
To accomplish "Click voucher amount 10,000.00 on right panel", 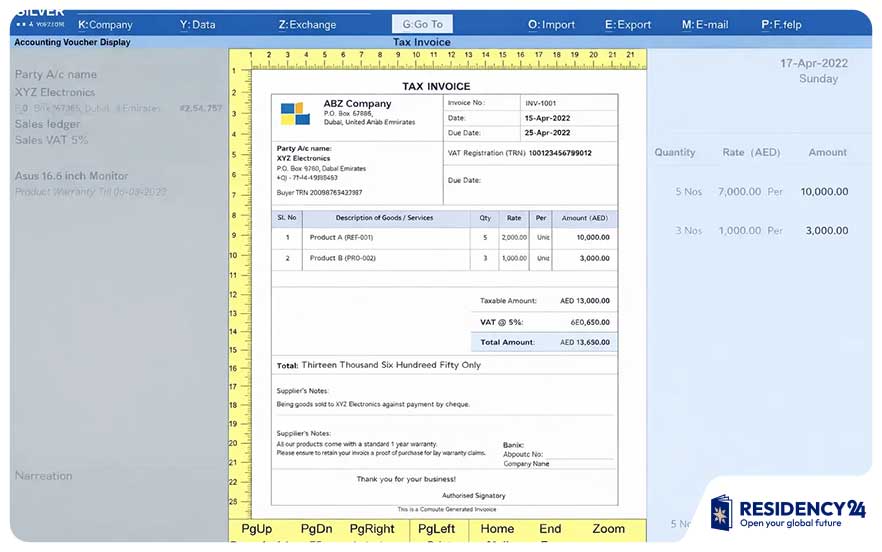I will [824, 192].
